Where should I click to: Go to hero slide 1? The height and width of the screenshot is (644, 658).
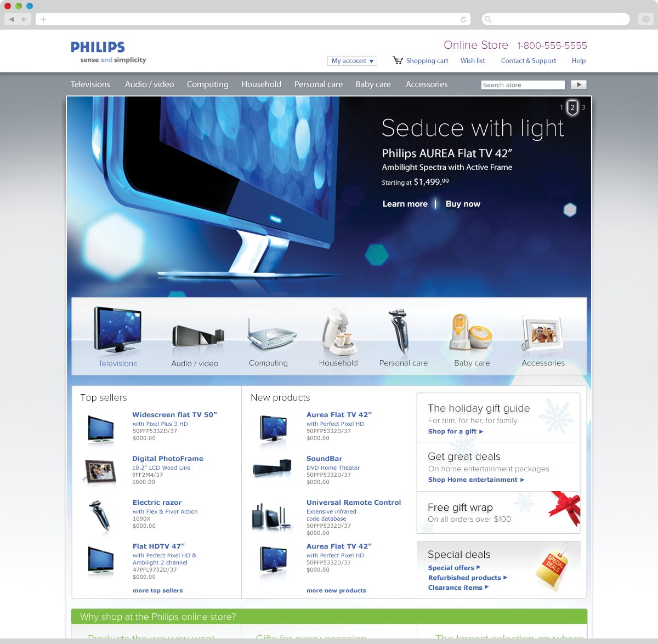(561, 107)
